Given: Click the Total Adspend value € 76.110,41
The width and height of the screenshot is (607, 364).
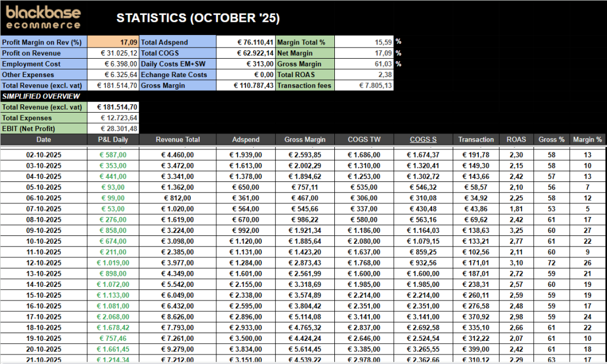Looking at the screenshot, I should pyautogui.click(x=246, y=42).
